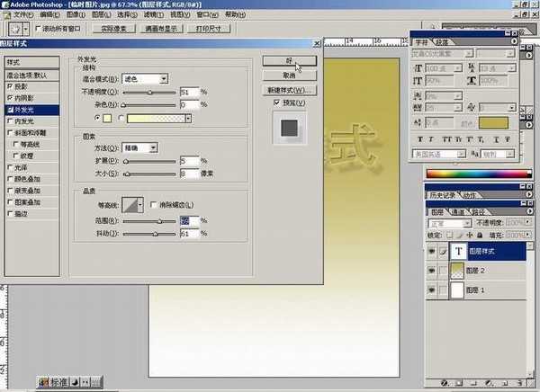Image resolution: width=540 pixels, height=392 pixels.
Task: Click the 图层 2 gradient layer thumbnail
Action: tap(457, 271)
